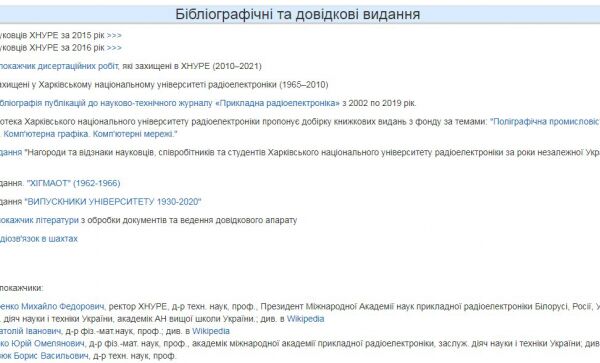
Task: Click the text "(1965–2010)"
Action: click(303, 85)
